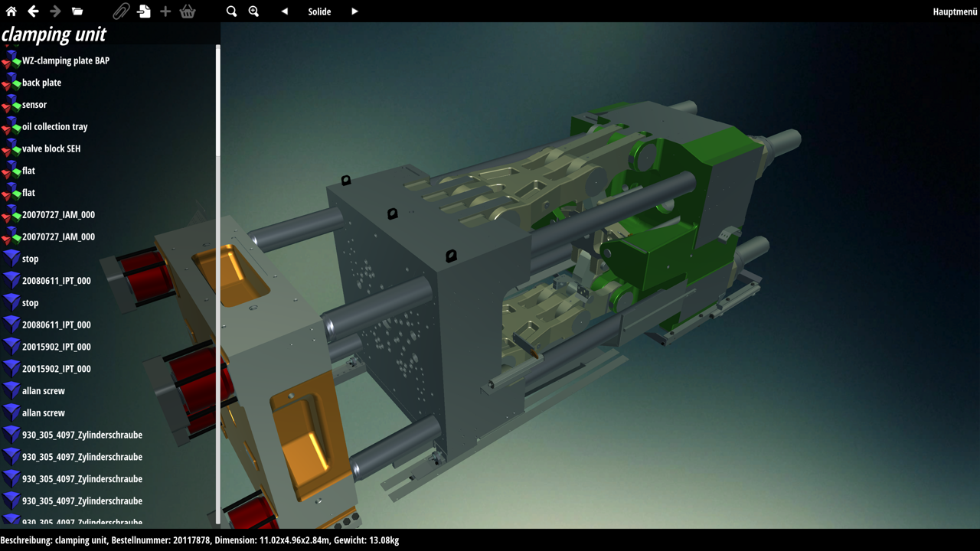This screenshot has width=980, height=551.
Task: Click the parts list vertical scrollbar
Action: (218, 285)
